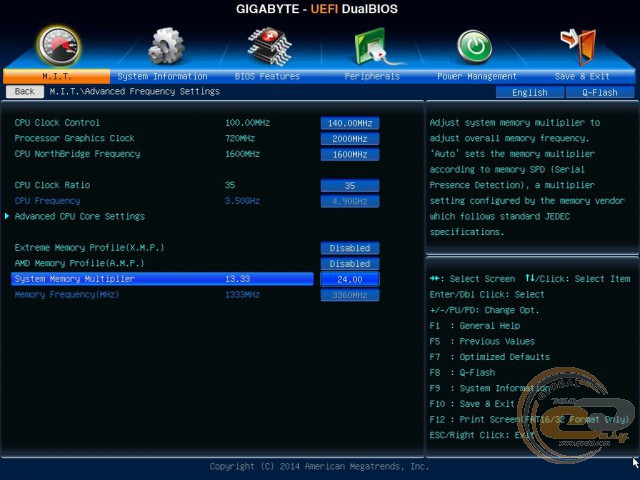Screen dimensions: 640x480
Task: Select the CPU Clock Control row label
Action: pyautogui.click(x=57, y=122)
